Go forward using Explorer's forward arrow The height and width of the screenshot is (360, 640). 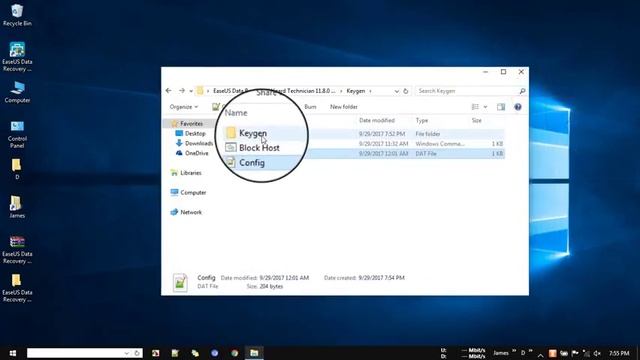[182, 91]
